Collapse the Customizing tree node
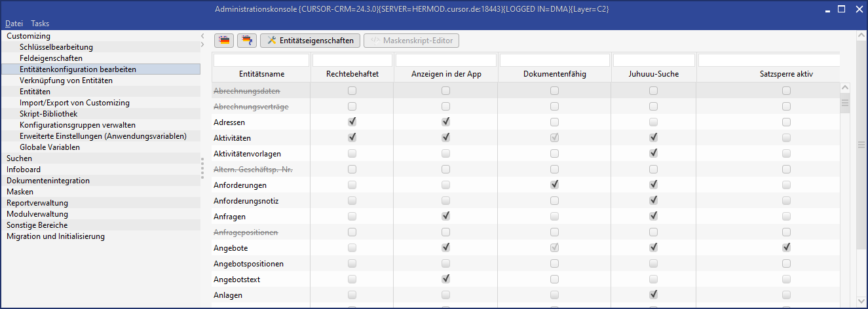 pyautogui.click(x=28, y=36)
